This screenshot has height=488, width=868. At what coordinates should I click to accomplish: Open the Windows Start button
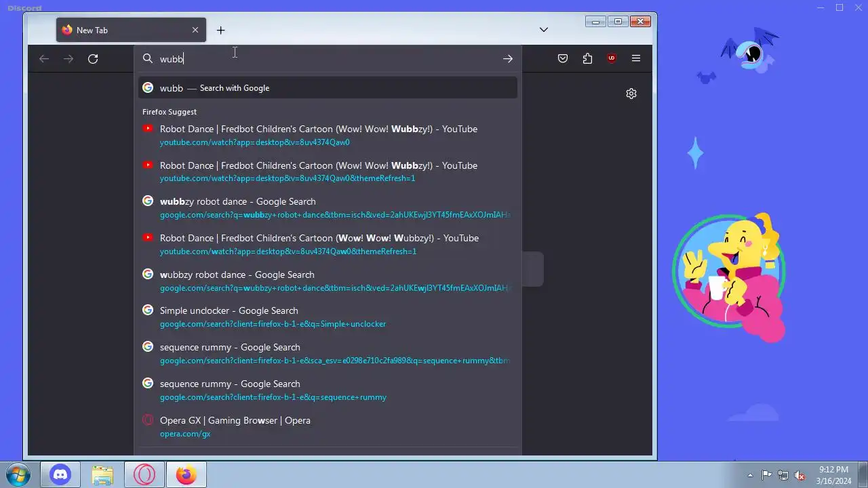point(18,475)
